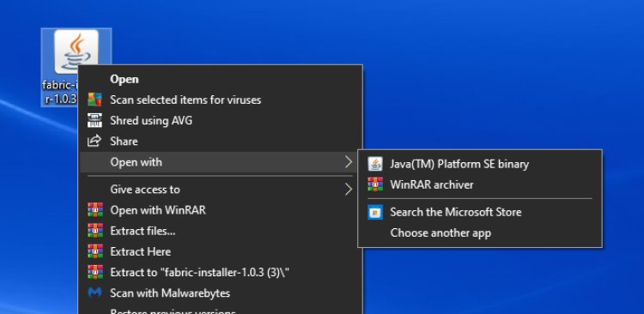Select Search the Microsoft Store
The height and width of the screenshot is (314, 644).
point(480,212)
